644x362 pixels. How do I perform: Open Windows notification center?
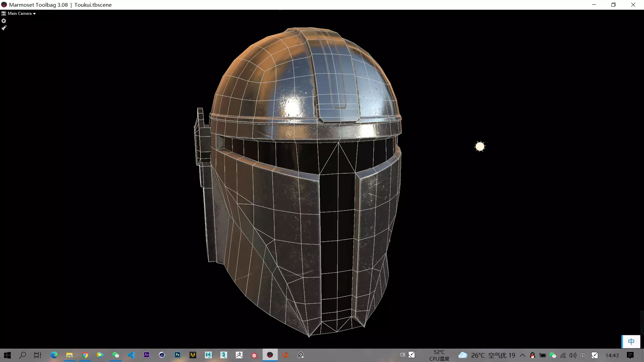point(630,355)
